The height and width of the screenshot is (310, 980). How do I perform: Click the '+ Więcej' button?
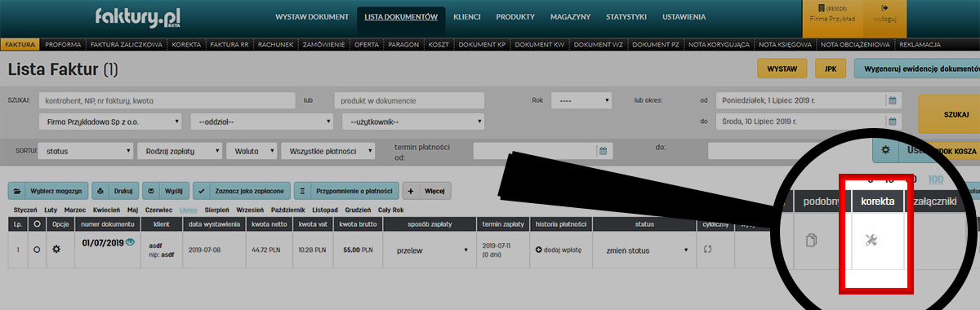click(x=427, y=191)
